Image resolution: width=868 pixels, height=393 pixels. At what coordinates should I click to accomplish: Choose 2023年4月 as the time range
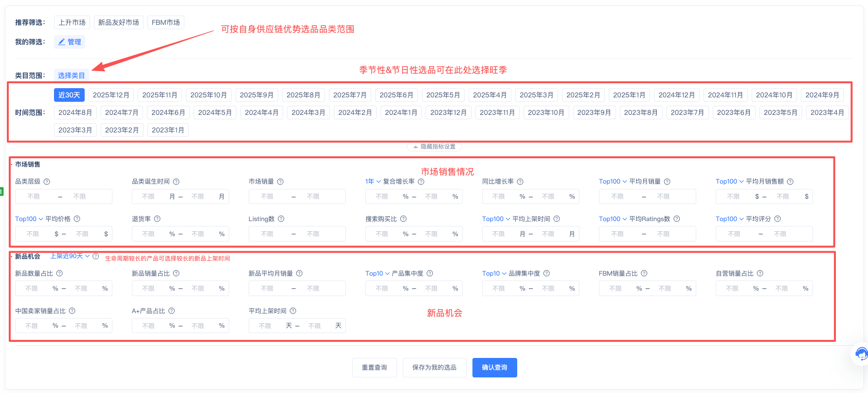coord(827,112)
